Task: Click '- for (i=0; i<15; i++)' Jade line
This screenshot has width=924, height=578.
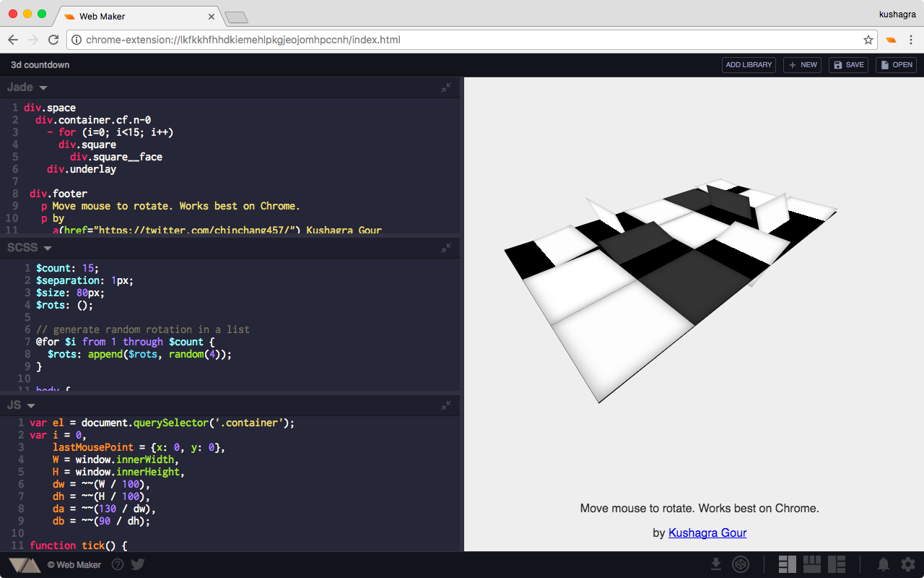Action: click(x=110, y=133)
